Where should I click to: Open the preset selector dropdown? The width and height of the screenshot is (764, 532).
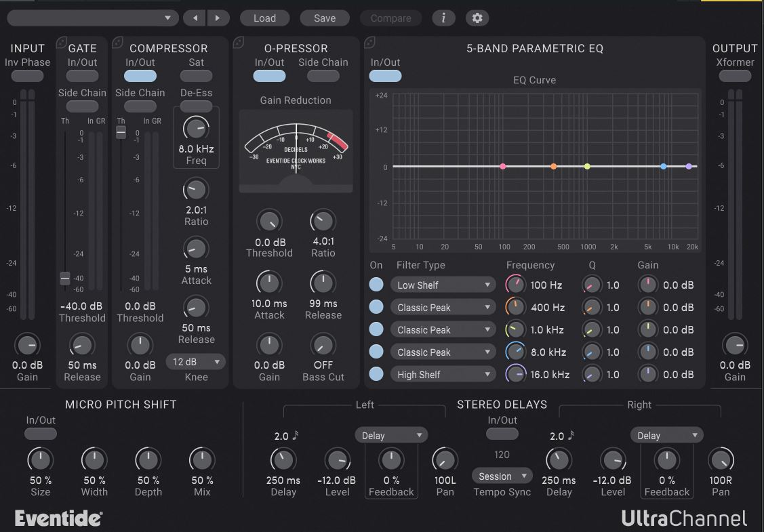(x=93, y=18)
